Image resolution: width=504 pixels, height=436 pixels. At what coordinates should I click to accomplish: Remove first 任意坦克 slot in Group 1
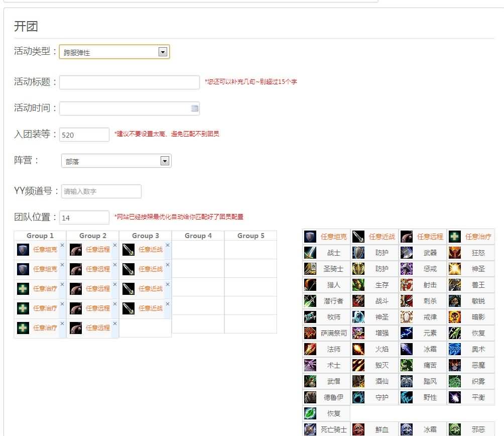point(62,245)
